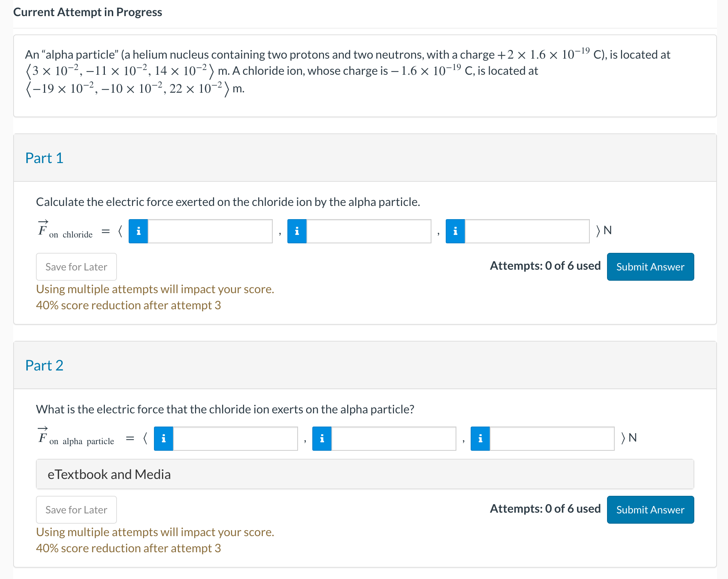Click info icon for Part 2 x-component
Image resolution: width=728 pixels, height=579 pixels.
click(163, 439)
